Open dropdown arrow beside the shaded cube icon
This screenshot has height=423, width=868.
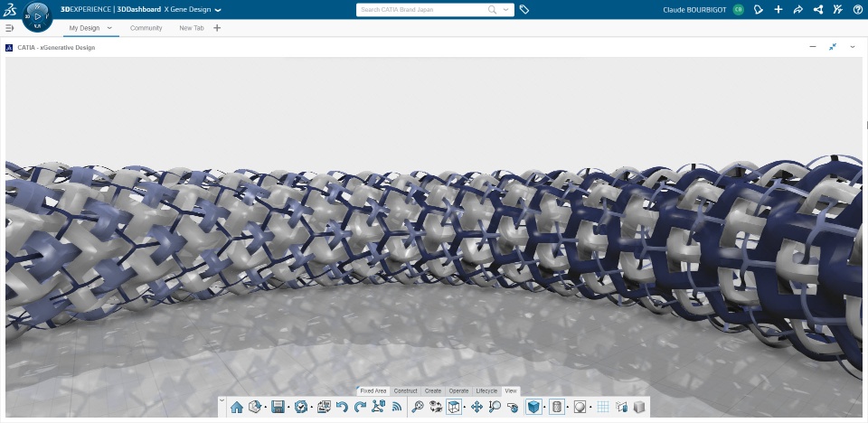544,408
